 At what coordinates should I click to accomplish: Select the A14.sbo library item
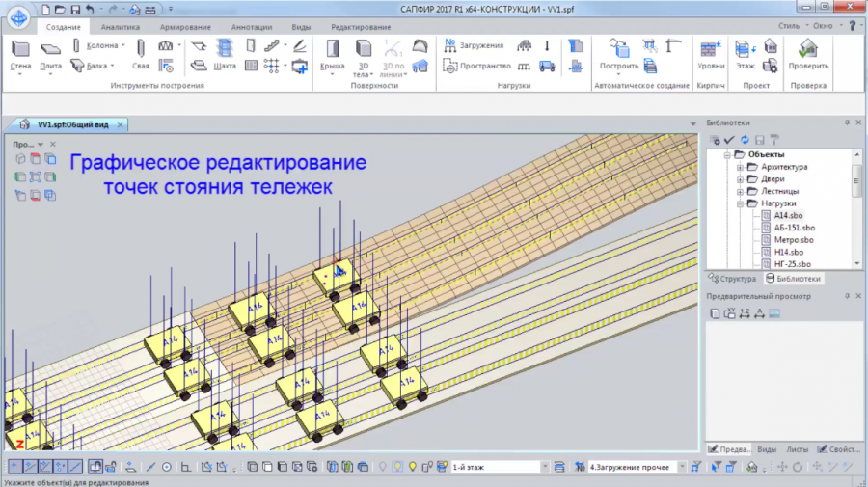tap(788, 216)
